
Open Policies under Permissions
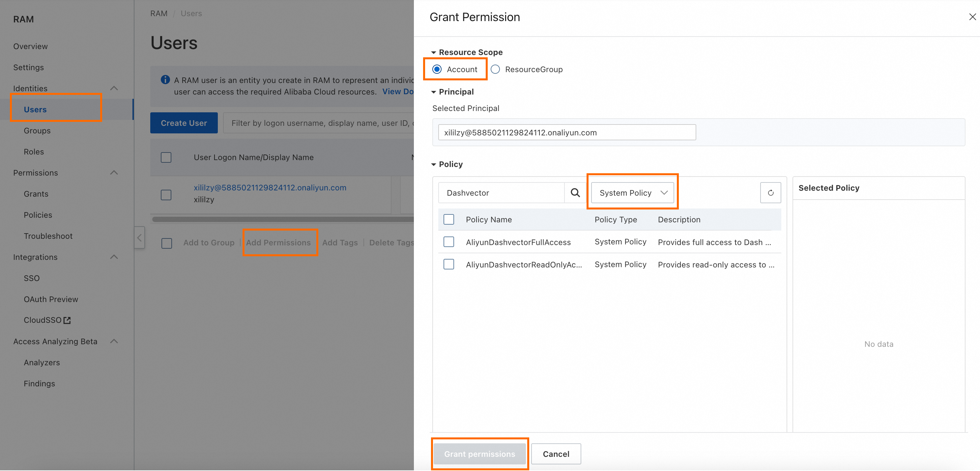pos(38,215)
